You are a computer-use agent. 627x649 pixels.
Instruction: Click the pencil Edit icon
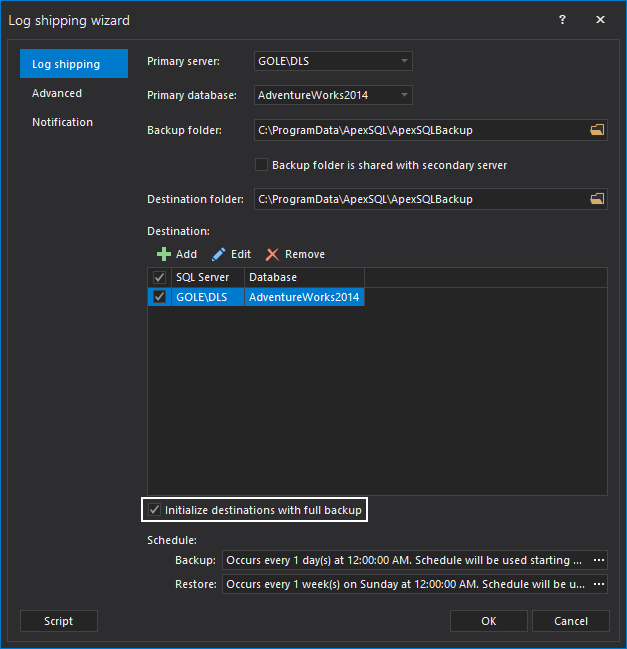coord(218,254)
